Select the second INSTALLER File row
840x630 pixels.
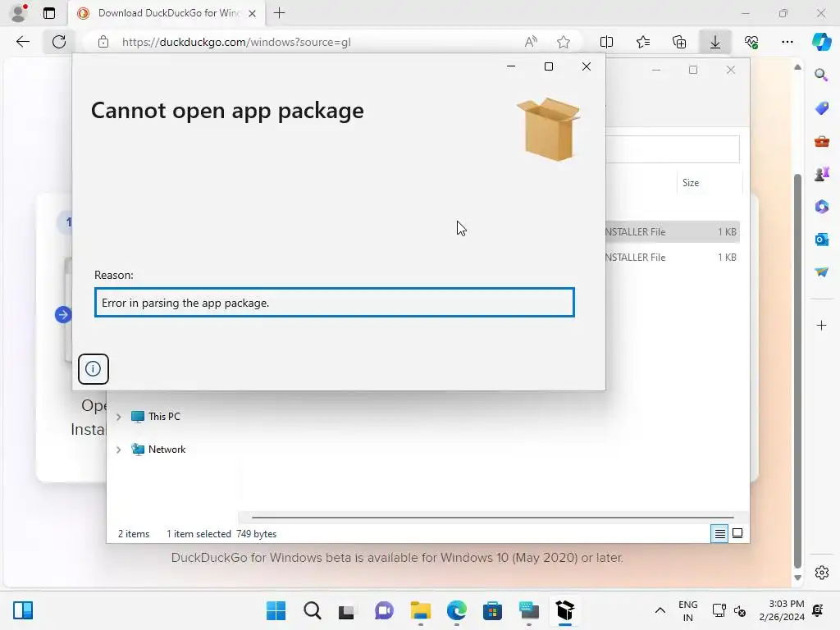pyautogui.click(x=673, y=257)
